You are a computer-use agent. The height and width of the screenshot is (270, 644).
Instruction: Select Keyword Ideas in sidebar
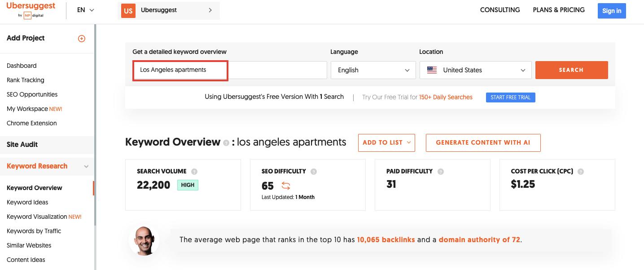coord(27,202)
